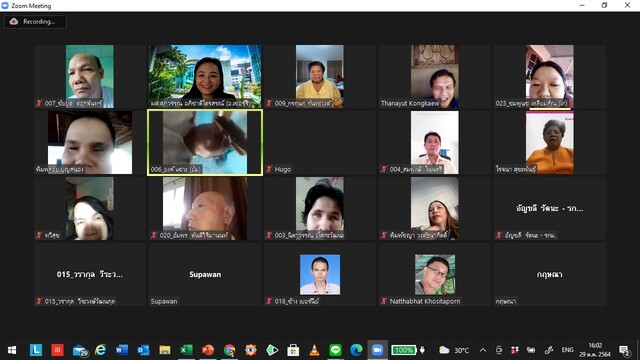The image size is (640, 360).
Task: Open the notification center icon
Action: coord(624,350)
